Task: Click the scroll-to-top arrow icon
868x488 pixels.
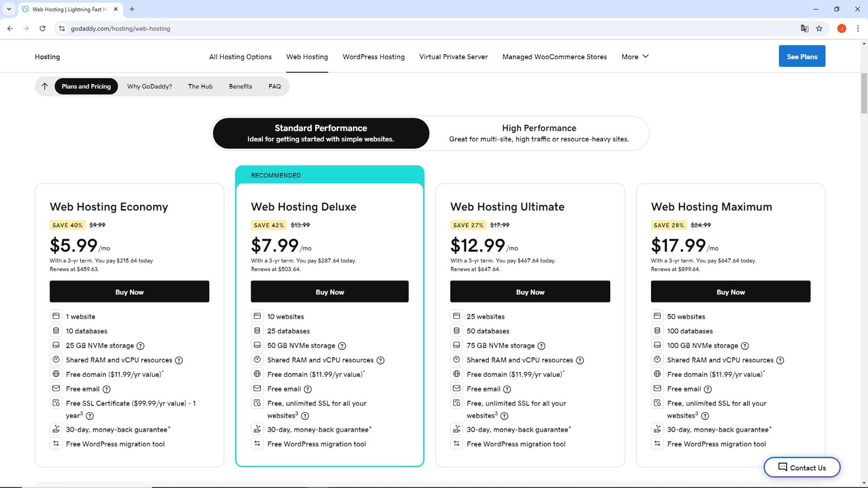Action: 45,86
